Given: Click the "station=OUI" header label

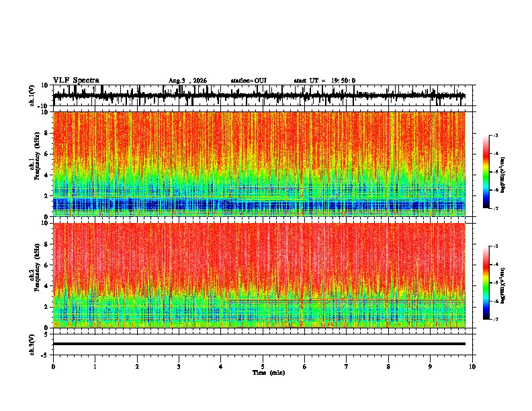Looking at the screenshot, I should point(249,81).
